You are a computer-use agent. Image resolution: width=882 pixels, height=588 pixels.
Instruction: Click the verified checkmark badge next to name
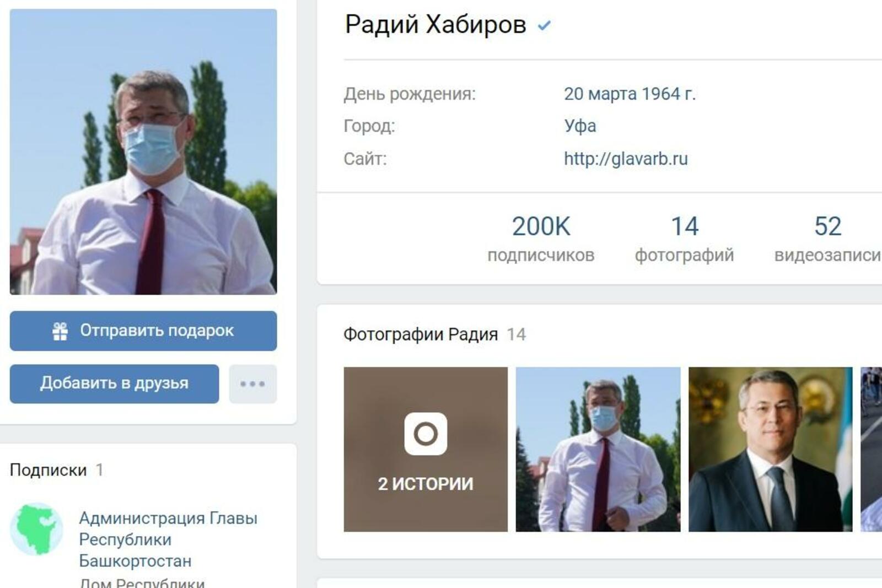click(x=544, y=25)
